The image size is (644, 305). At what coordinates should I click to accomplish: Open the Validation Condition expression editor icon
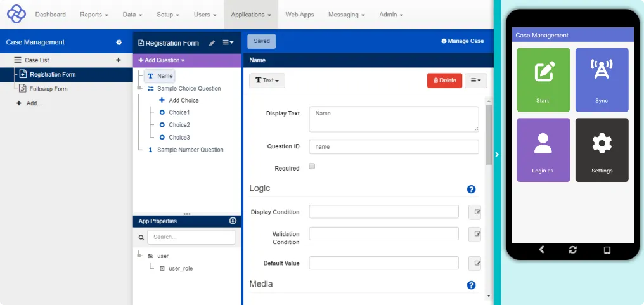point(474,235)
